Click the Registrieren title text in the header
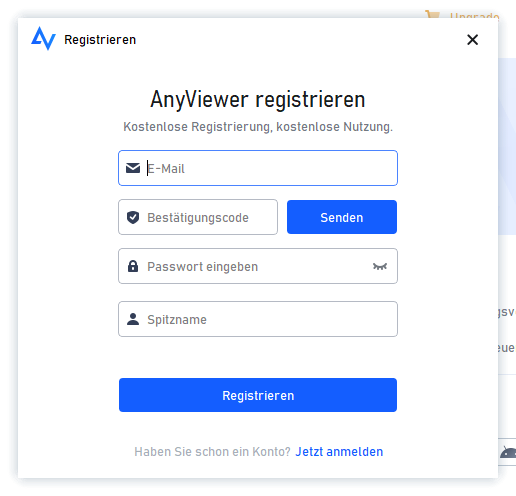 coord(100,40)
